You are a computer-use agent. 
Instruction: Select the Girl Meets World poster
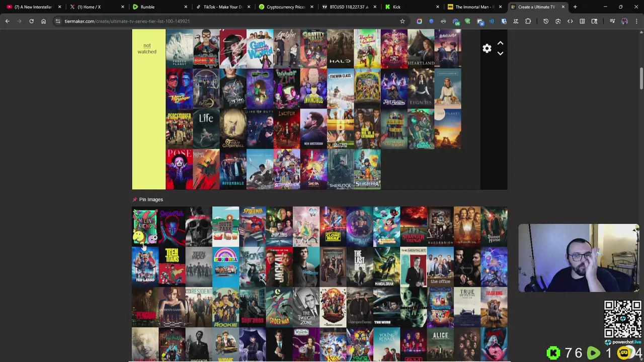point(260,49)
